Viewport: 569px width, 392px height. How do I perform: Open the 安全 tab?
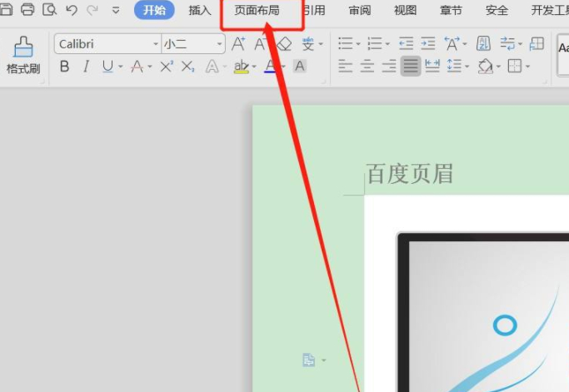[497, 10]
